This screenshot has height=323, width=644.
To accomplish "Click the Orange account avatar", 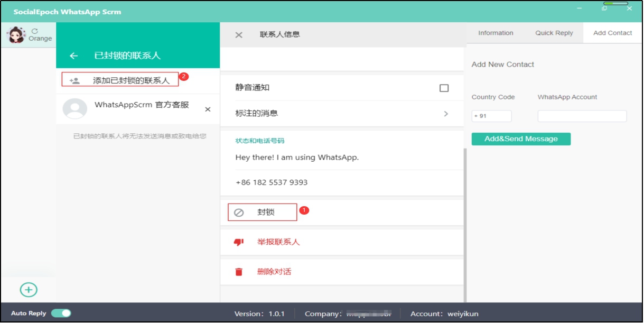I will [x=16, y=35].
